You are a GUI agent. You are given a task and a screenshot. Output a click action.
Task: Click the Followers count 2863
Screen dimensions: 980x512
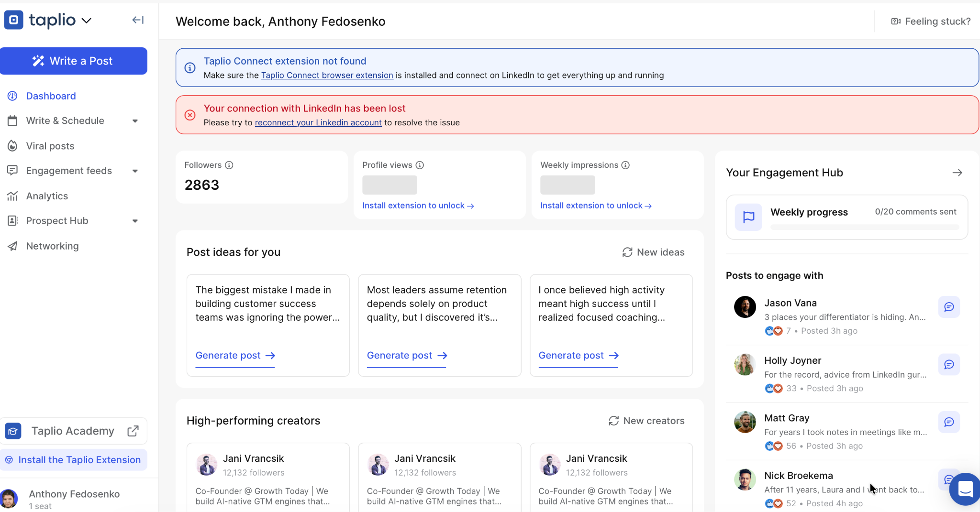202,185
